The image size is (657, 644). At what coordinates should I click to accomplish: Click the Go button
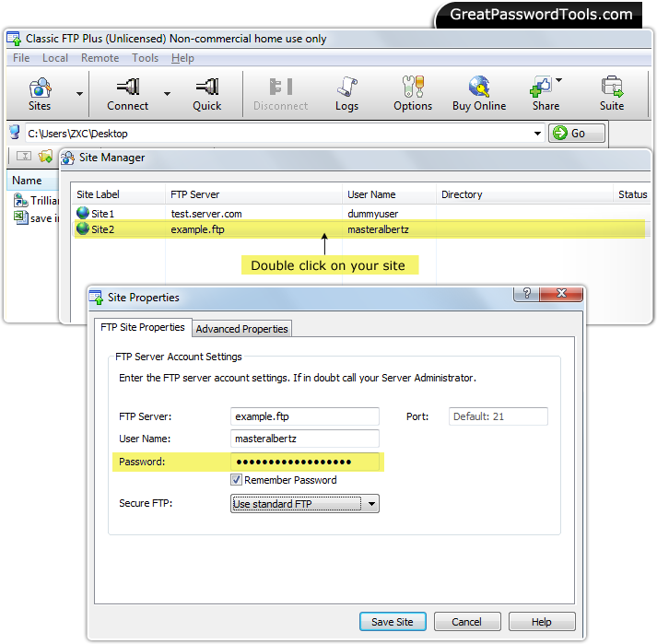click(577, 134)
